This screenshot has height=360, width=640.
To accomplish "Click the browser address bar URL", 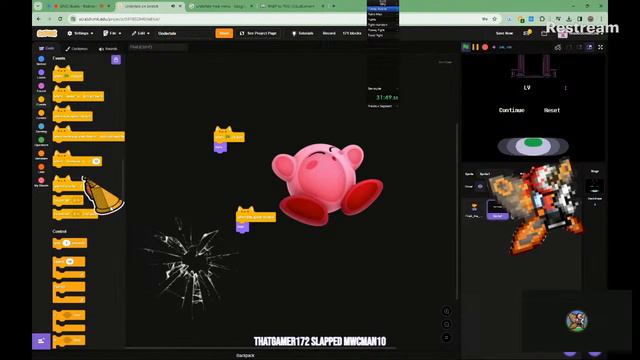I will pyautogui.click(x=119, y=19).
